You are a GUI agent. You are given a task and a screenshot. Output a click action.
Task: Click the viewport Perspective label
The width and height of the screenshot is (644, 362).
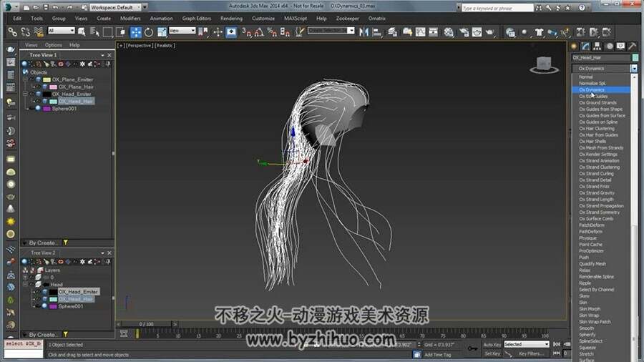(x=140, y=46)
